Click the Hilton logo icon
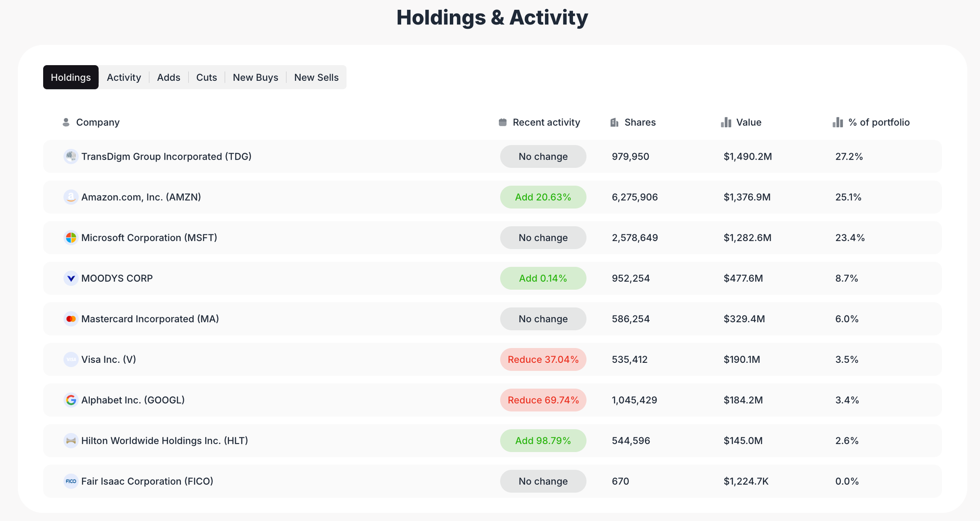The image size is (980, 521). (x=71, y=441)
